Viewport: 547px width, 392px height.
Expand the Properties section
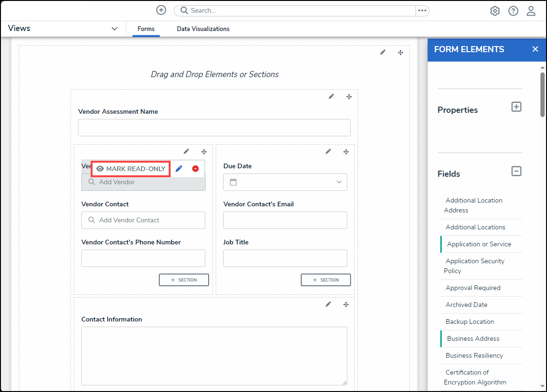[516, 107]
